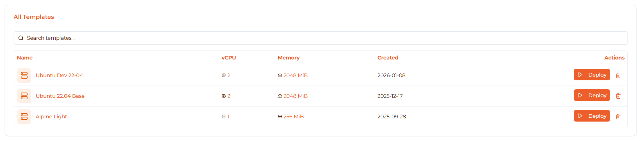The width and height of the screenshot is (644, 141).
Task: Click the vCPU column header
Action: click(228, 58)
